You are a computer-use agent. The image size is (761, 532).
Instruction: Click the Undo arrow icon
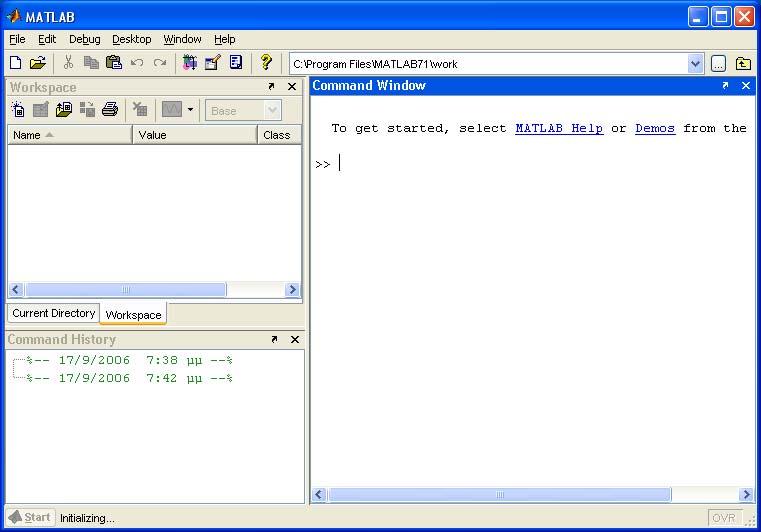(x=137, y=63)
